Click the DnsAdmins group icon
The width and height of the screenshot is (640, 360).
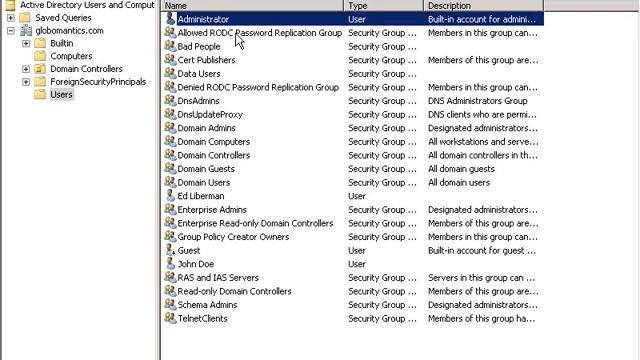(170, 100)
